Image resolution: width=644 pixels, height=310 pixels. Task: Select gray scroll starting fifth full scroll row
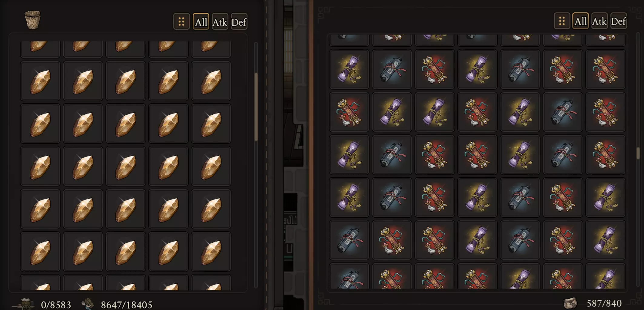[349, 240]
